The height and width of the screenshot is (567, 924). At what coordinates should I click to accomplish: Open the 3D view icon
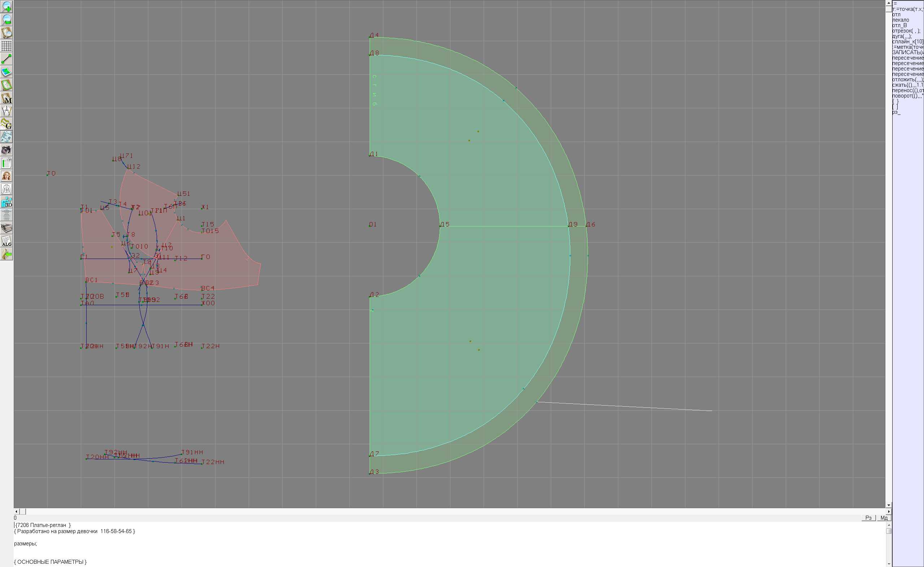coord(7,202)
